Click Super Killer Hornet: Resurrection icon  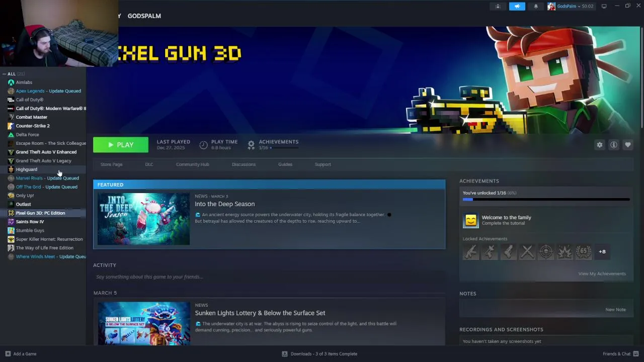[11, 239]
